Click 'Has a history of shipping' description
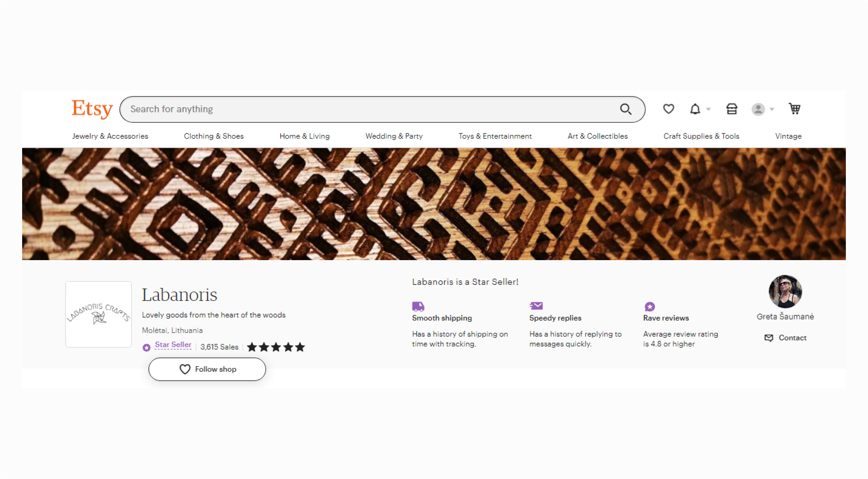Viewport: 868px width, 479px height. pyautogui.click(x=460, y=339)
